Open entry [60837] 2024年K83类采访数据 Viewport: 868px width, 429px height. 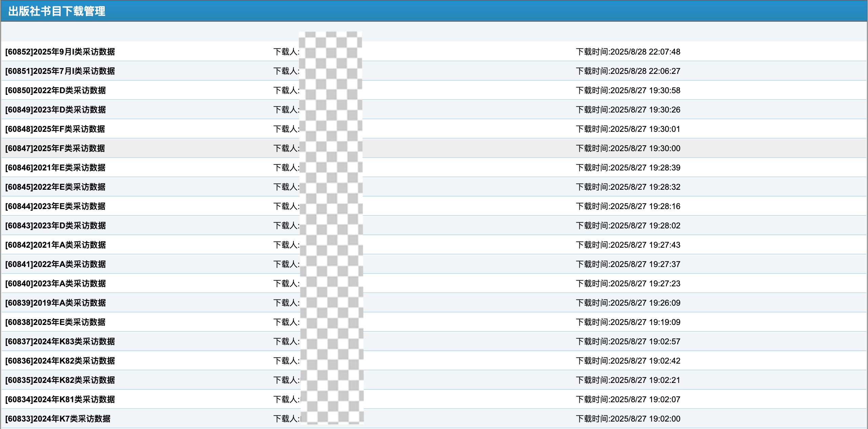[60, 342]
